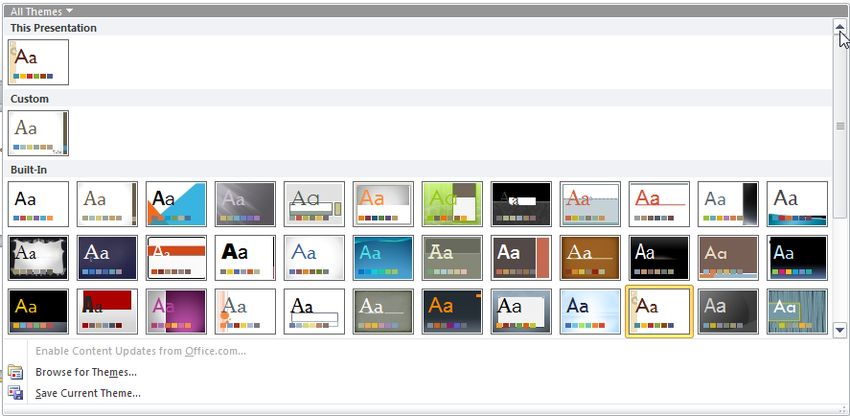
Task: Apply the black theme with light blue Aa
Action: [x=797, y=258]
